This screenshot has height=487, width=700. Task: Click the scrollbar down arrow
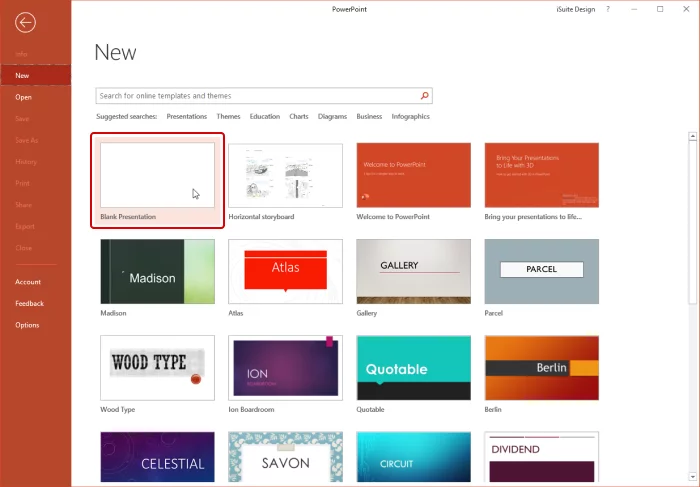(x=692, y=477)
